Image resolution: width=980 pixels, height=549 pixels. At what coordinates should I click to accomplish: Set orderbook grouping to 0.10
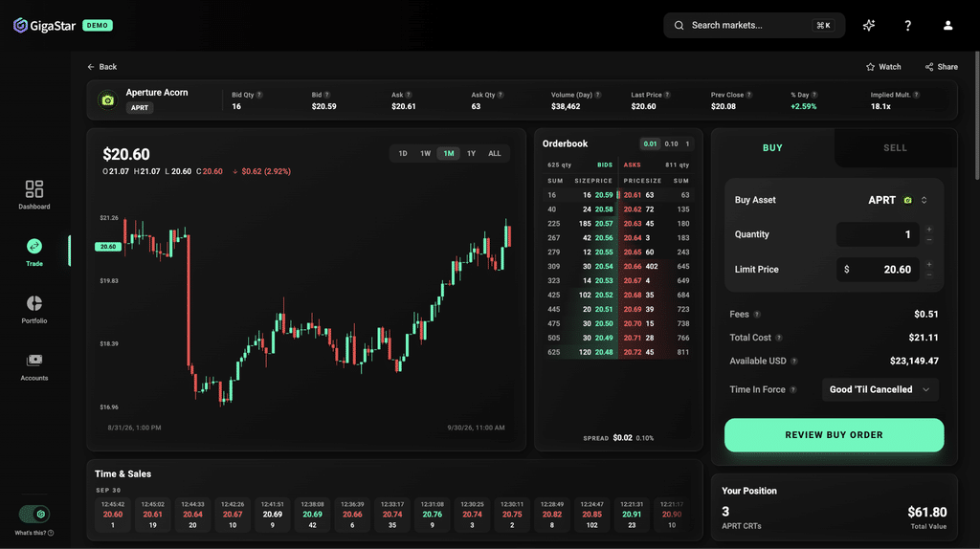pyautogui.click(x=671, y=143)
